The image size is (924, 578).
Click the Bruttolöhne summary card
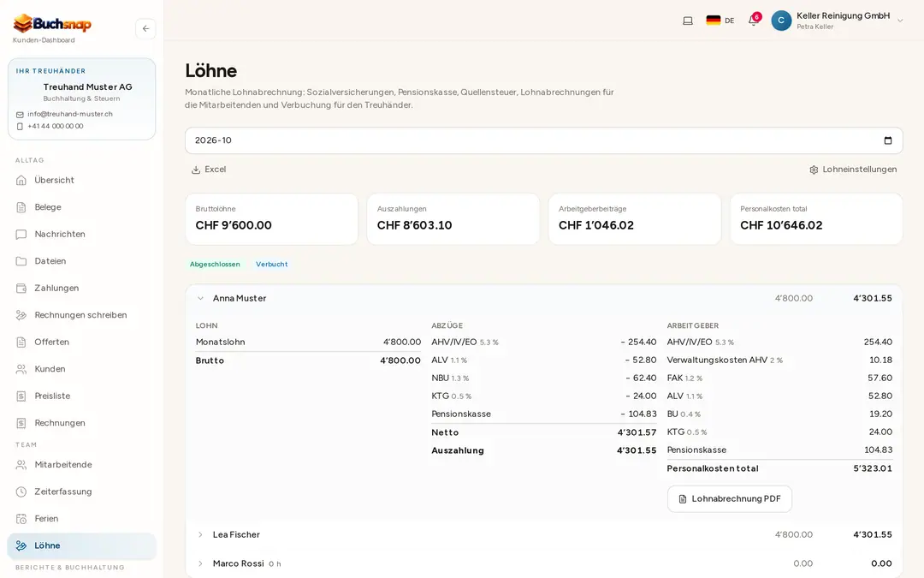[272, 219]
